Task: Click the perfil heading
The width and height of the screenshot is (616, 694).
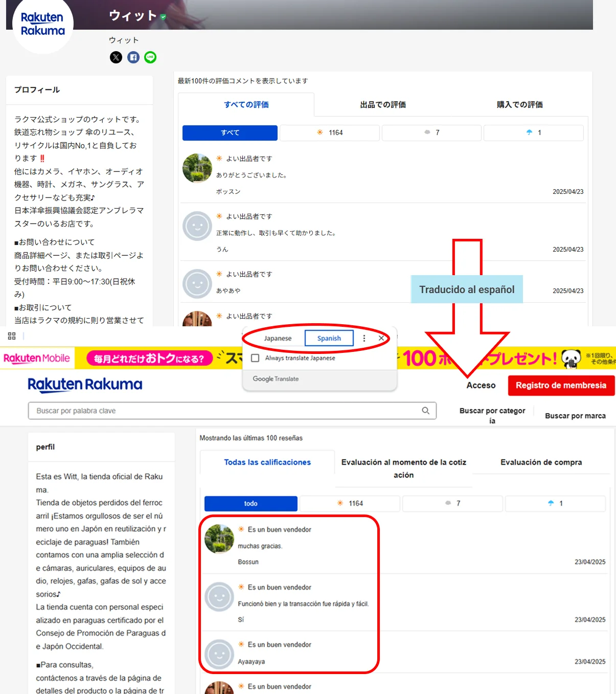Action: pyautogui.click(x=45, y=447)
